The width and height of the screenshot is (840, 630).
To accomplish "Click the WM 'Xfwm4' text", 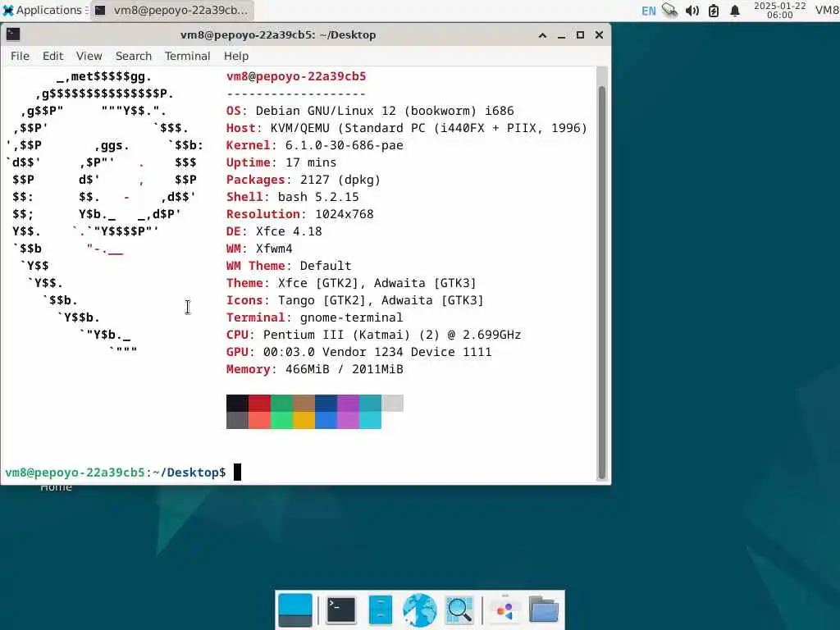I will tap(274, 249).
